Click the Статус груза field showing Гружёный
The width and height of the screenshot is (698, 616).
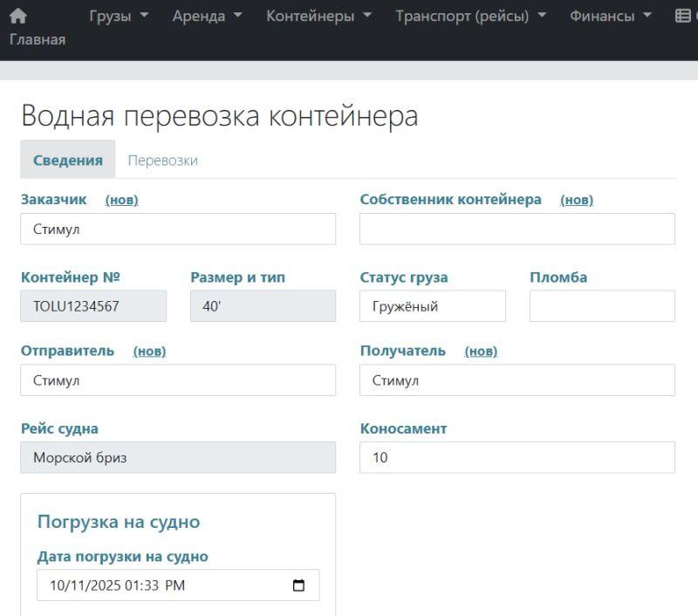tap(432, 306)
